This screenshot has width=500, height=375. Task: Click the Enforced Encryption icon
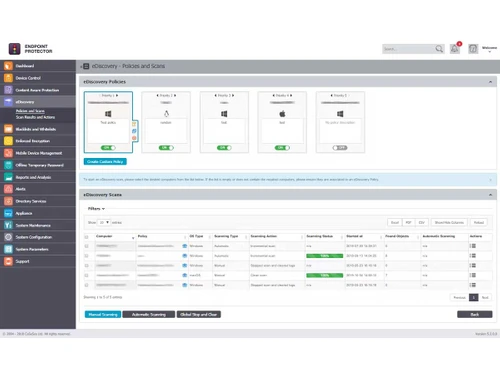click(x=8, y=141)
